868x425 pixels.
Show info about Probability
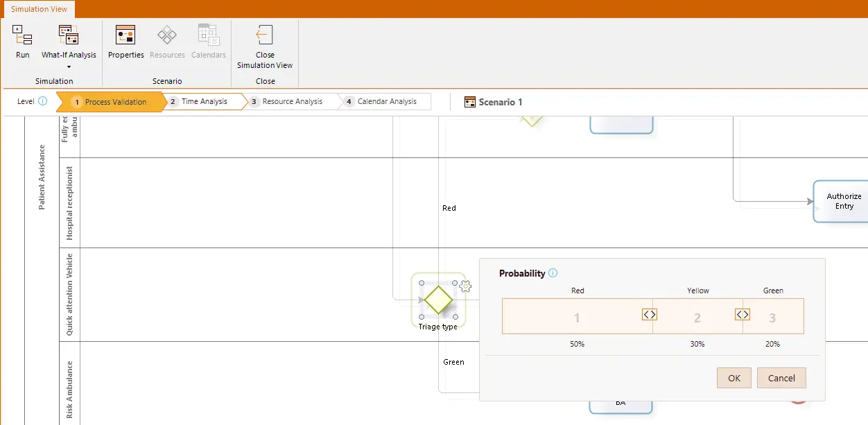click(x=553, y=273)
